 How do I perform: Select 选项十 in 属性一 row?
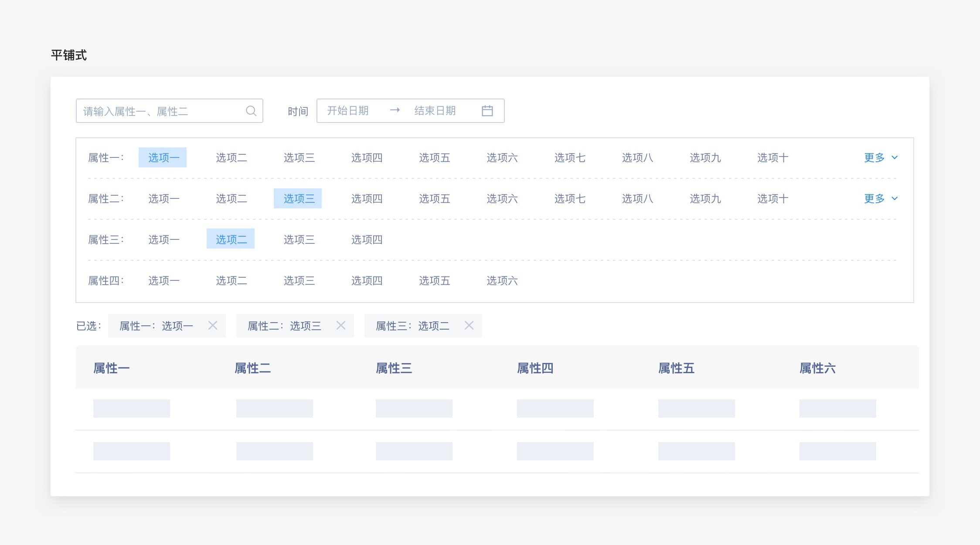click(773, 157)
